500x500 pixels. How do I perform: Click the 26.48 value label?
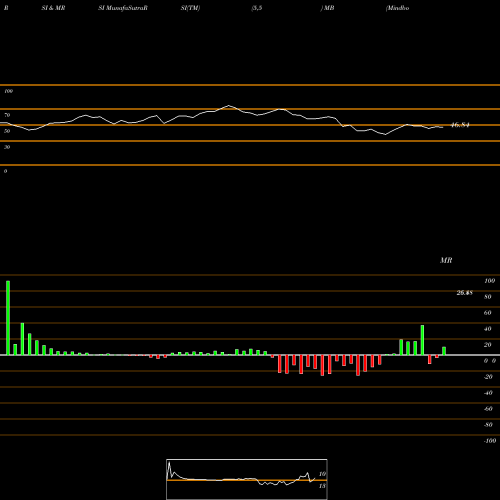pyautogui.click(x=464, y=293)
